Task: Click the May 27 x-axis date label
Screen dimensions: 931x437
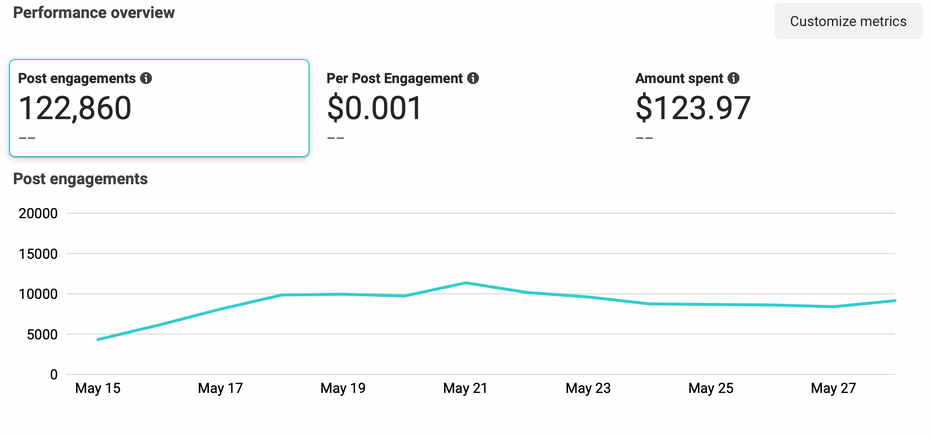Action: coord(833,388)
